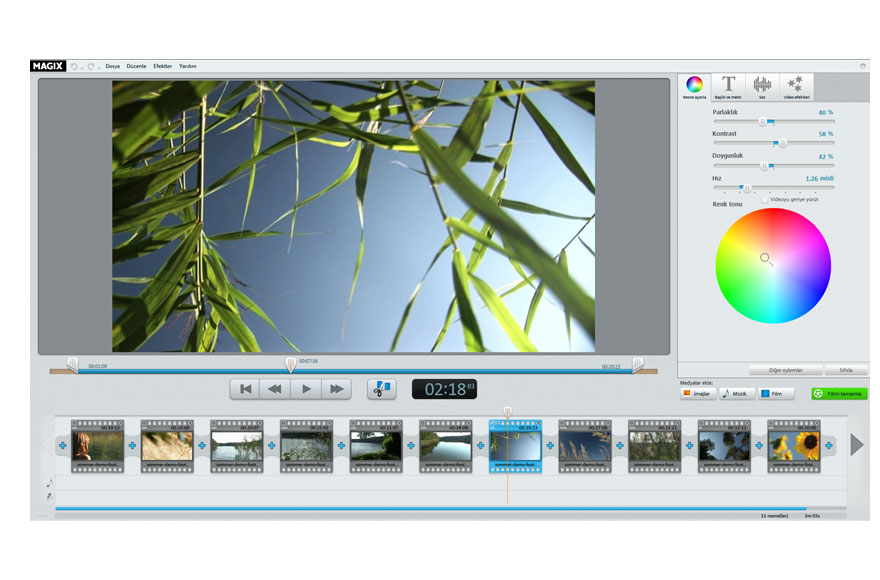Click the preview trim end marker handle
Viewport: 880px width, 580px height.
click(638, 364)
